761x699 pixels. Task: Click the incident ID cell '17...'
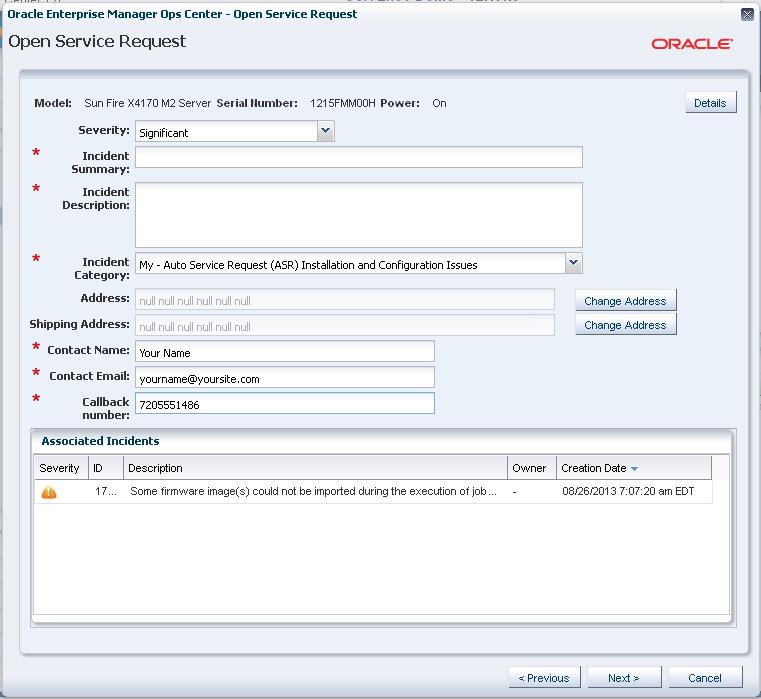point(106,491)
